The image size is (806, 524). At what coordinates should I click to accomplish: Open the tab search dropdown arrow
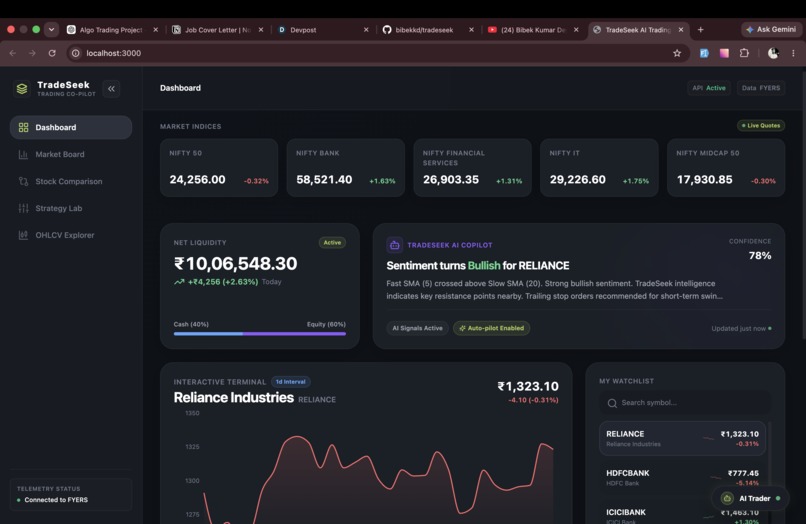(x=51, y=30)
